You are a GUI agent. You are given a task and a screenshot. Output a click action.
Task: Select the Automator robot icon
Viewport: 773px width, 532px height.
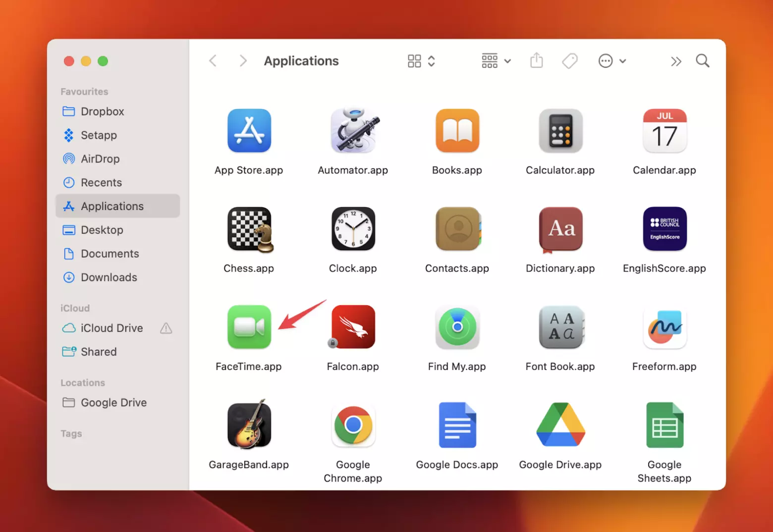(x=354, y=130)
